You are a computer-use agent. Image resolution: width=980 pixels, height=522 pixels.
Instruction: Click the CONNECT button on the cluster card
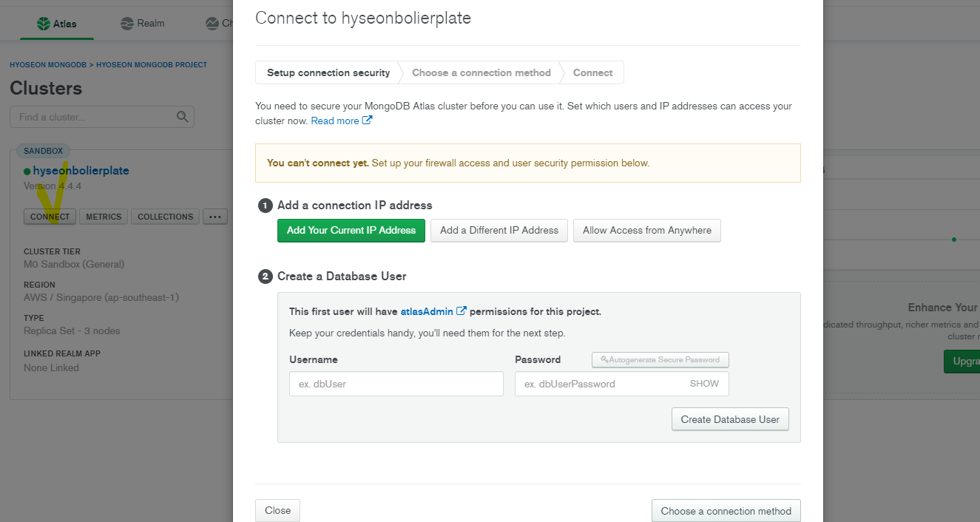coord(50,217)
